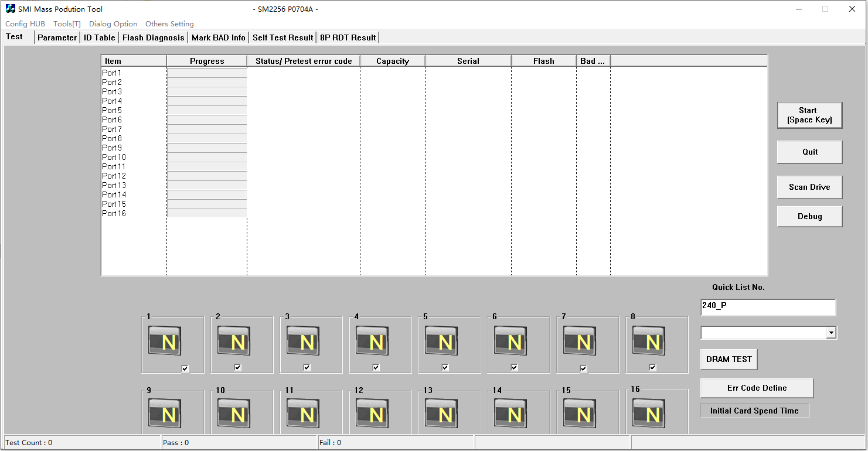The image size is (868, 451).
Task: Uncheck the port 3 checkbox
Action: tap(307, 367)
